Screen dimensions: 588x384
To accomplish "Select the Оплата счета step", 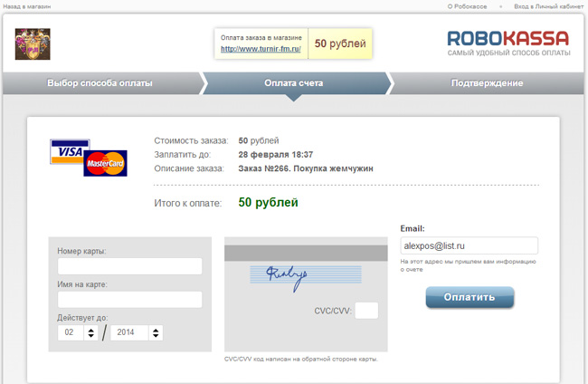I will 294,83.
